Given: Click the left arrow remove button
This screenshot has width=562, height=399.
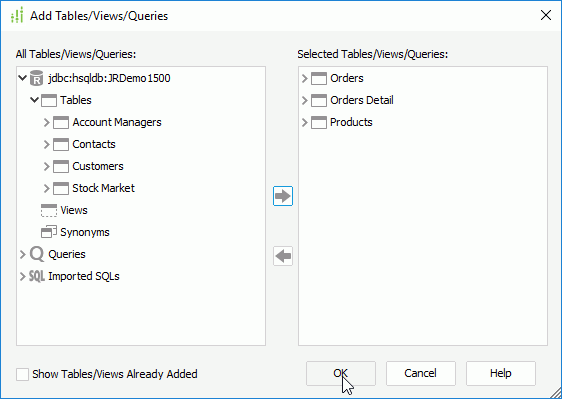Looking at the screenshot, I should (283, 256).
